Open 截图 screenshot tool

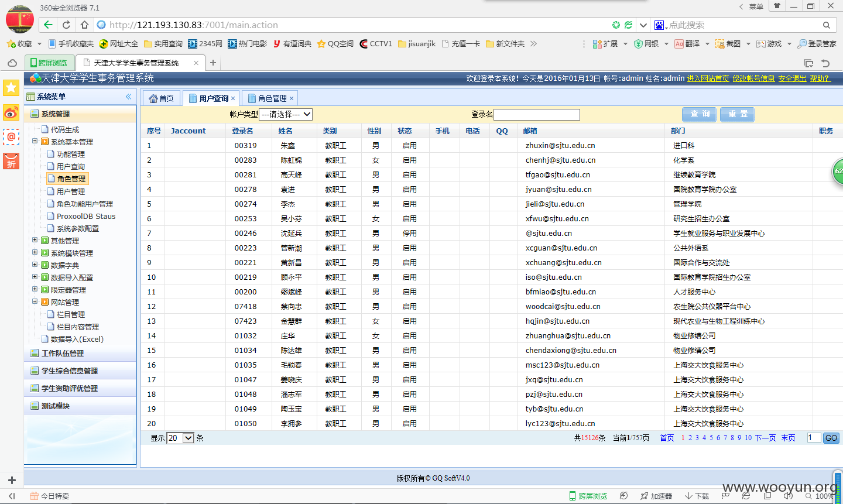(x=728, y=44)
